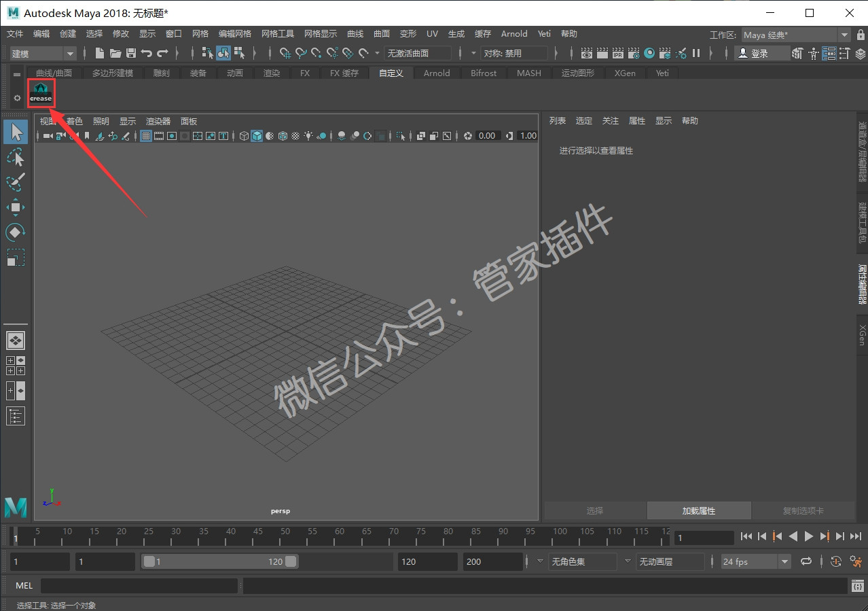Click the MEL command input field
The height and width of the screenshot is (611, 868).
pyautogui.click(x=139, y=586)
